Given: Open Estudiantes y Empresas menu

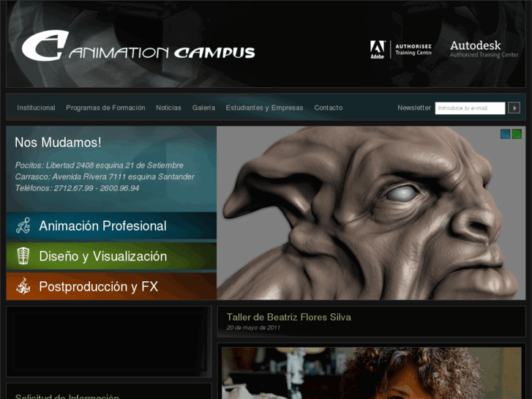Looking at the screenshot, I should tap(264, 108).
